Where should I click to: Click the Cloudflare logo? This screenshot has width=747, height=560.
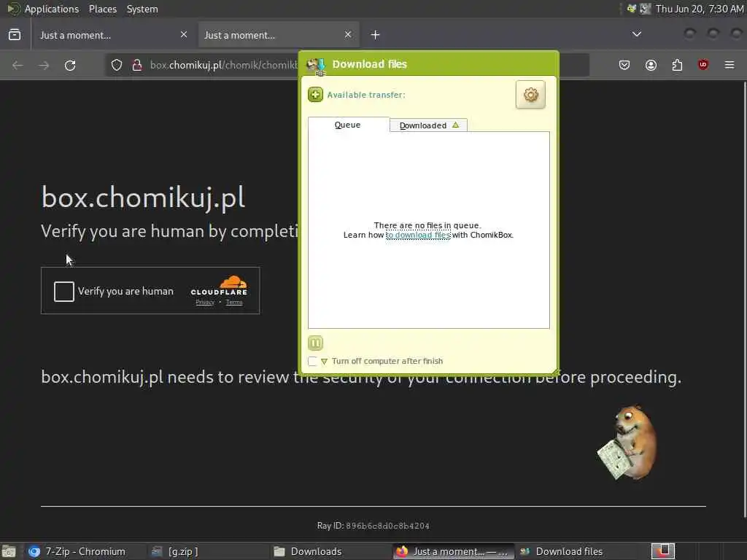coord(219,286)
